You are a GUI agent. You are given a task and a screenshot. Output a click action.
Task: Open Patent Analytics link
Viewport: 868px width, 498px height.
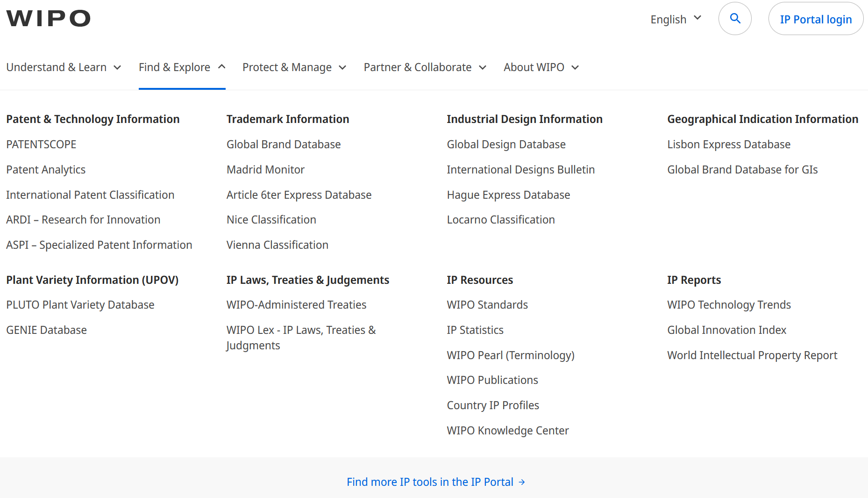(46, 170)
